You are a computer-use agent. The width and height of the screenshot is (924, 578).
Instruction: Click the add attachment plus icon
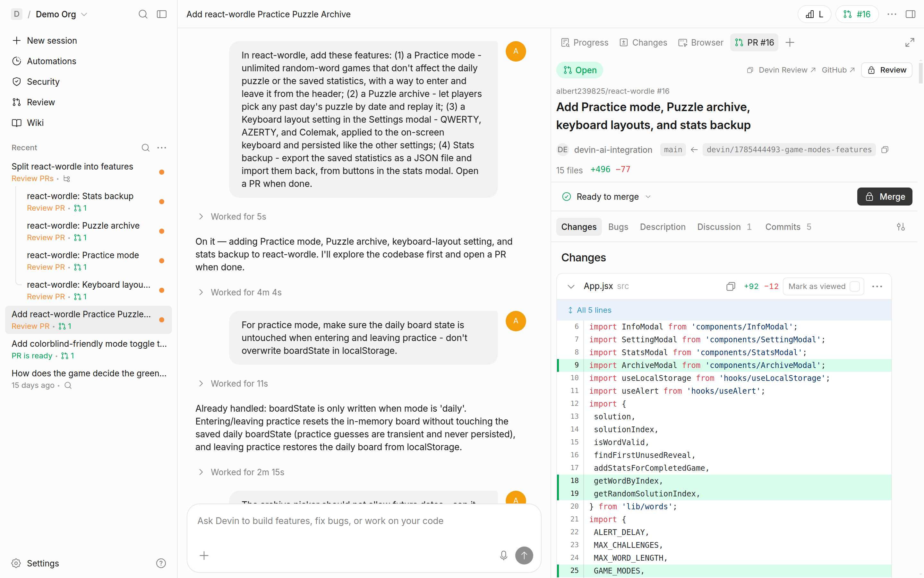click(204, 556)
